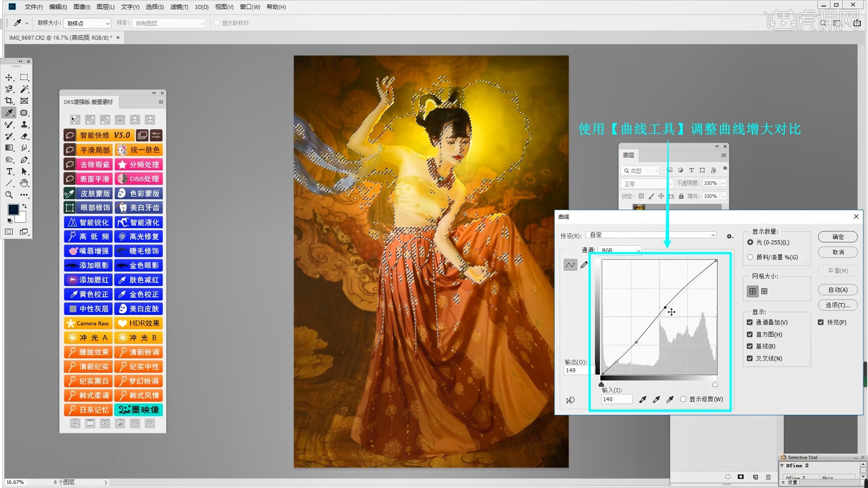Expand the 取样大小 sample size dropdown
The image size is (868, 488).
(88, 23)
